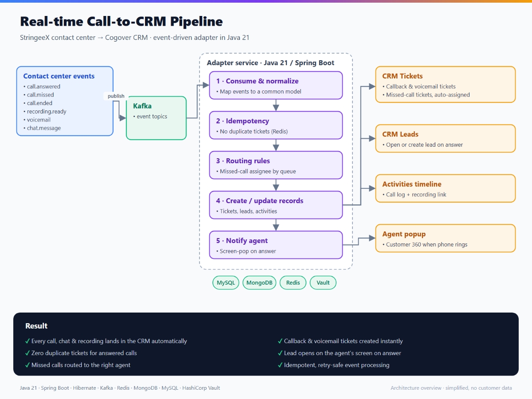Select the "2 · Idempotency" step title
532x399 pixels.
[x=243, y=121]
